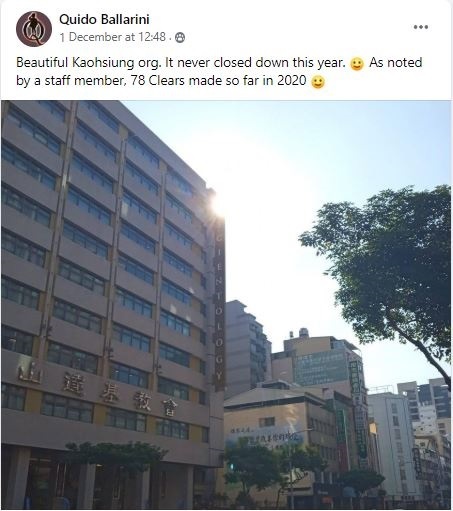Open Quido Ballarini's profile picture
This screenshot has width=453, height=511.
click(34, 29)
